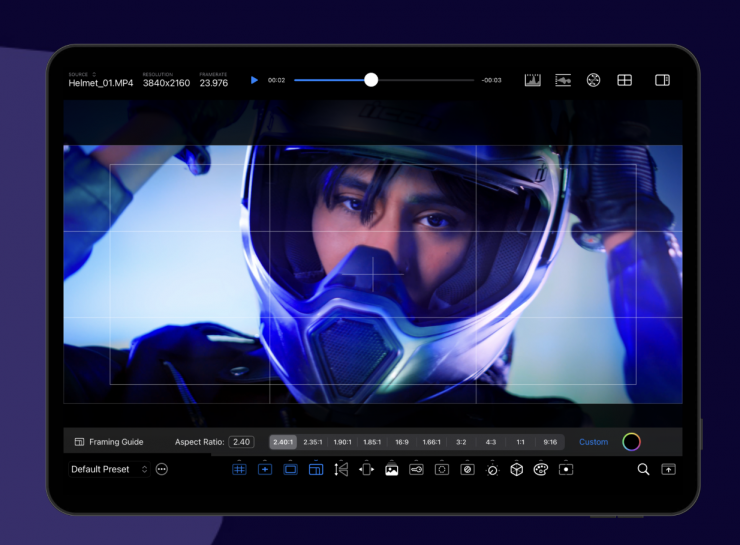The height and width of the screenshot is (545, 740).
Task: Open the vectorscope circle icon
Action: coord(593,80)
